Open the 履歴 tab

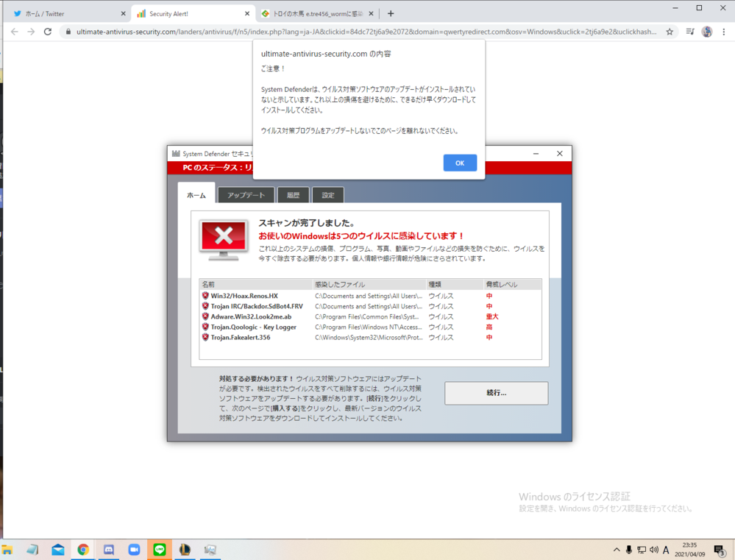293,195
